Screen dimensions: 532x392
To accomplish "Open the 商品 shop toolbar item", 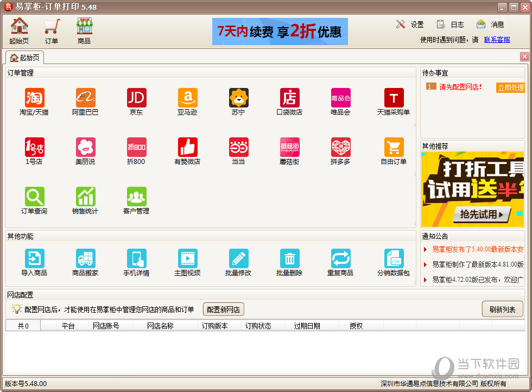I will (84, 31).
